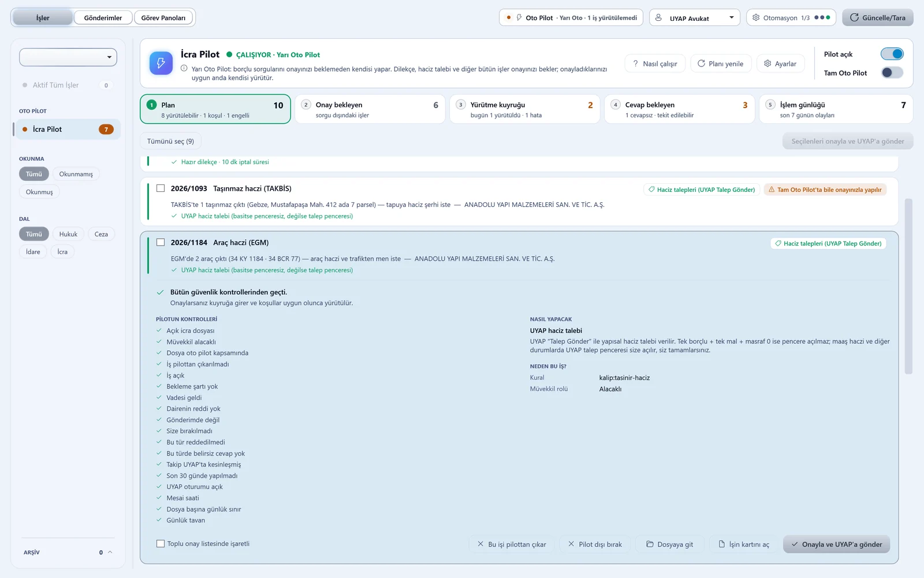
Task: Tick Toplu onay listesinde işaretli checkbox
Action: [x=161, y=543]
